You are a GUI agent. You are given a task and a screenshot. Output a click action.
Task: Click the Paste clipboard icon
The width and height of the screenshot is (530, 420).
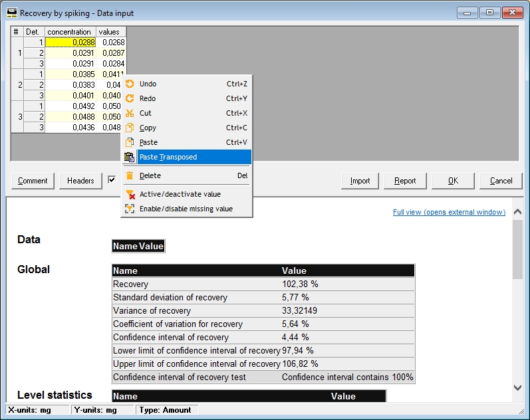[130, 142]
